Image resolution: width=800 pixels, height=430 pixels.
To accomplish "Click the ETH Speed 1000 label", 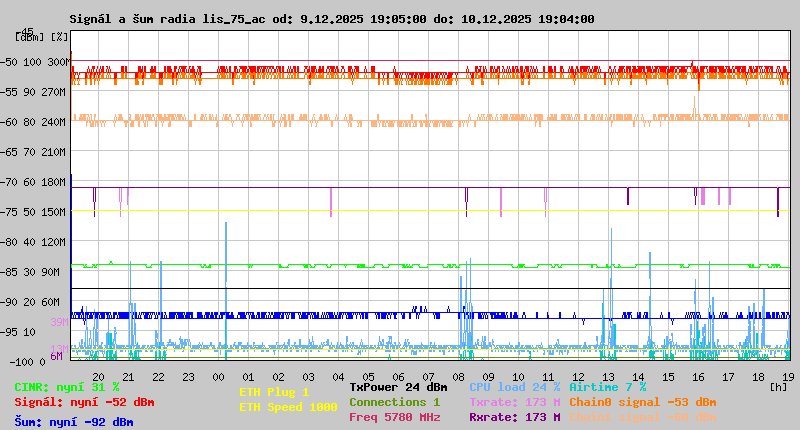I will pyautogui.click(x=287, y=407).
